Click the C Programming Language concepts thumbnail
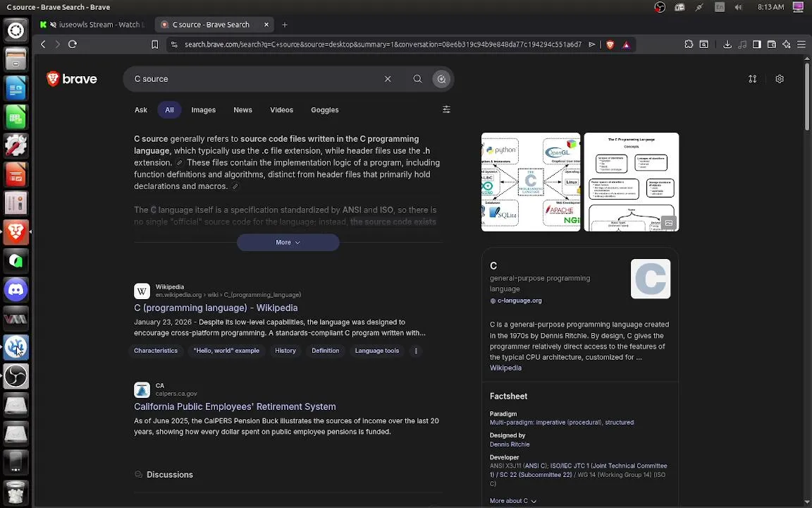 tap(632, 182)
